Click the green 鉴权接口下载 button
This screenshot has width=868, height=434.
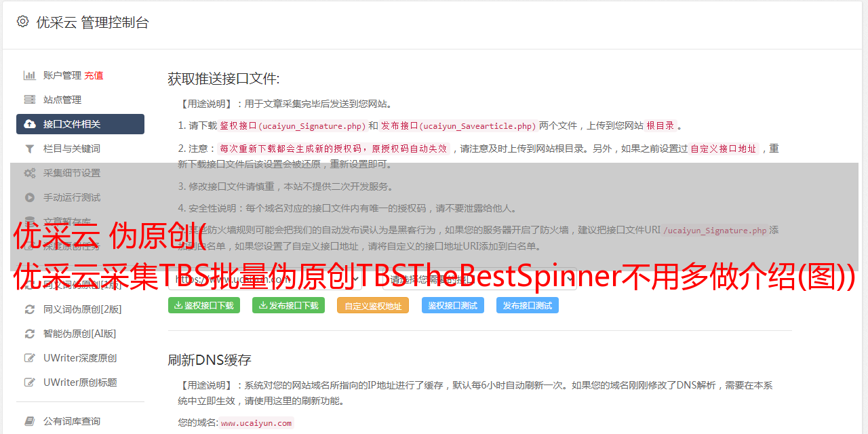coord(204,305)
